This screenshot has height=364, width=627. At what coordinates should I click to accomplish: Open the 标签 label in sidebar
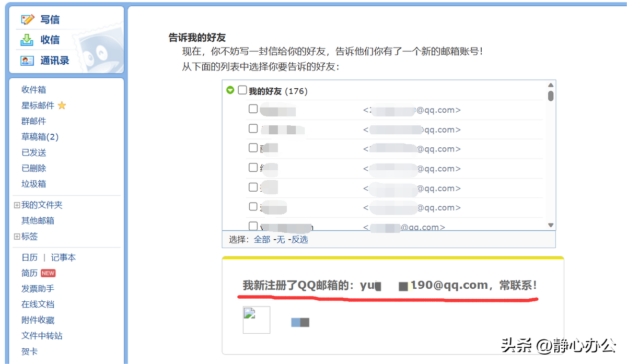pyautogui.click(x=29, y=237)
